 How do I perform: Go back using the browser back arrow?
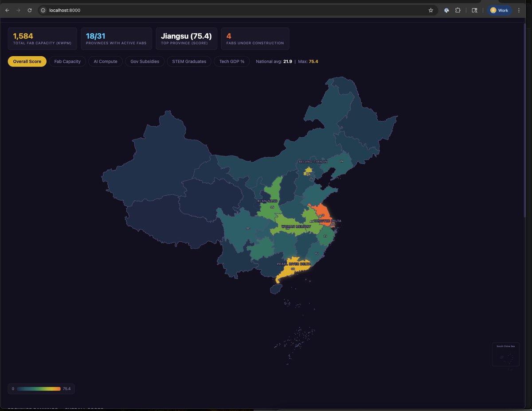(7, 10)
